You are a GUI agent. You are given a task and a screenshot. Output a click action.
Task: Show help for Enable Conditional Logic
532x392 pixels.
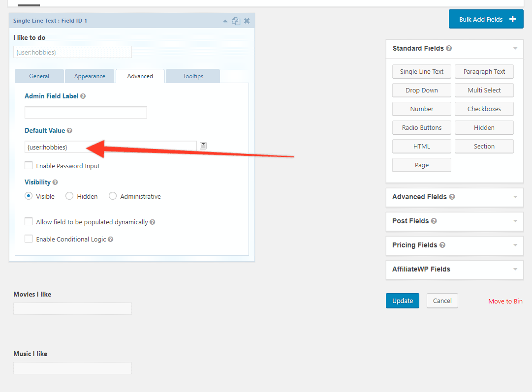pyautogui.click(x=111, y=240)
